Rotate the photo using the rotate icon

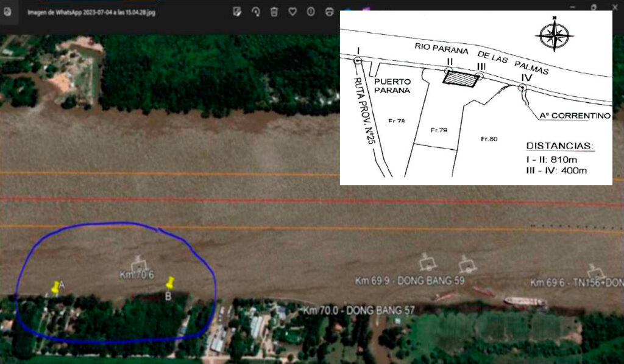point(257,12)
